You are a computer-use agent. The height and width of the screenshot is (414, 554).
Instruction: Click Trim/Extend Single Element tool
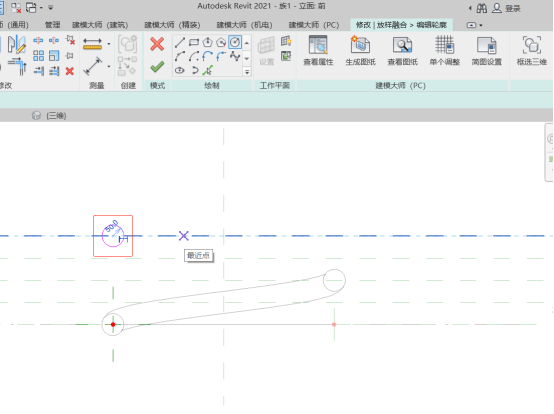pyautogui.click(x=38, y=71)
